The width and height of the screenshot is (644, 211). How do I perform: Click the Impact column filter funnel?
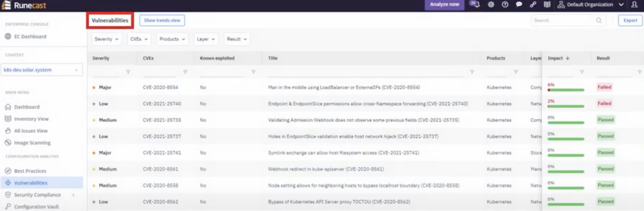tap(582, 72)
